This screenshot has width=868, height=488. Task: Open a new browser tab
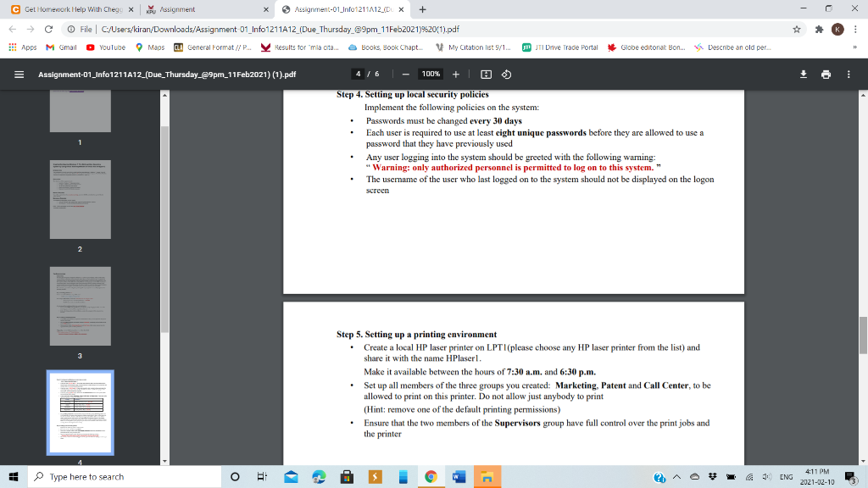coord(422,9)
